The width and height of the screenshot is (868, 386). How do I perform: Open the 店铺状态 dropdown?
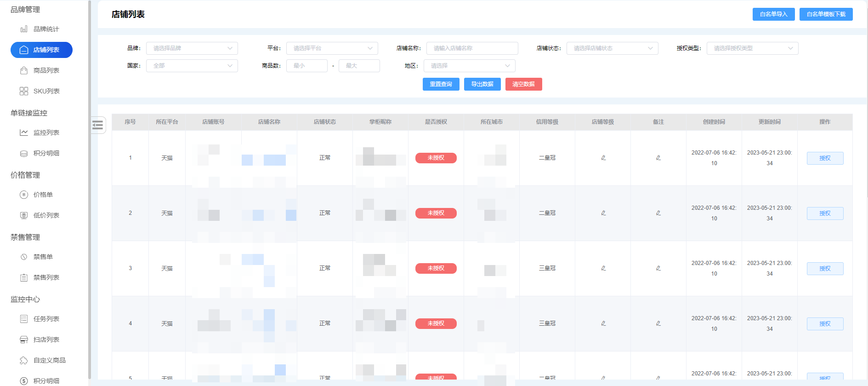pos(613,48)
